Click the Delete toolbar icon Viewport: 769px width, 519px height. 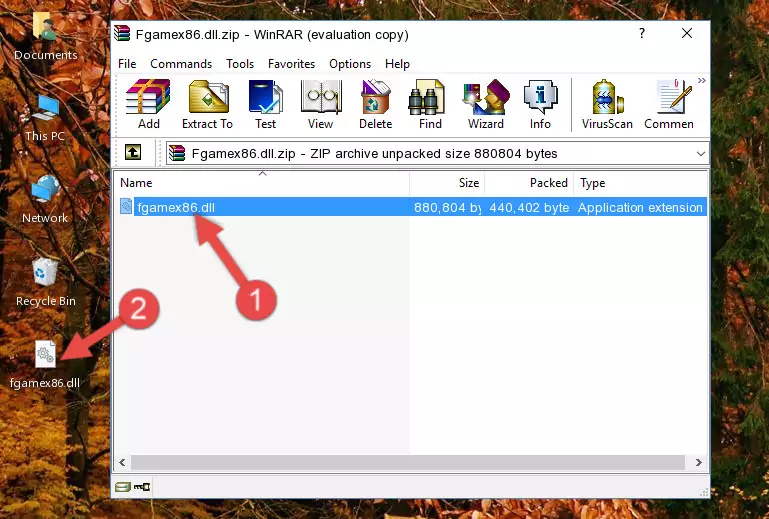click(376, 104)
